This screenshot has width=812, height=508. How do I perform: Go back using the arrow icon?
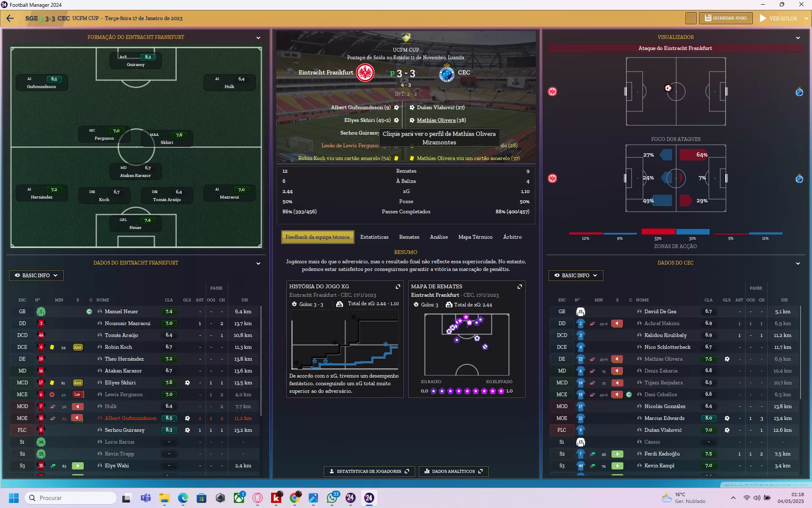10,18
